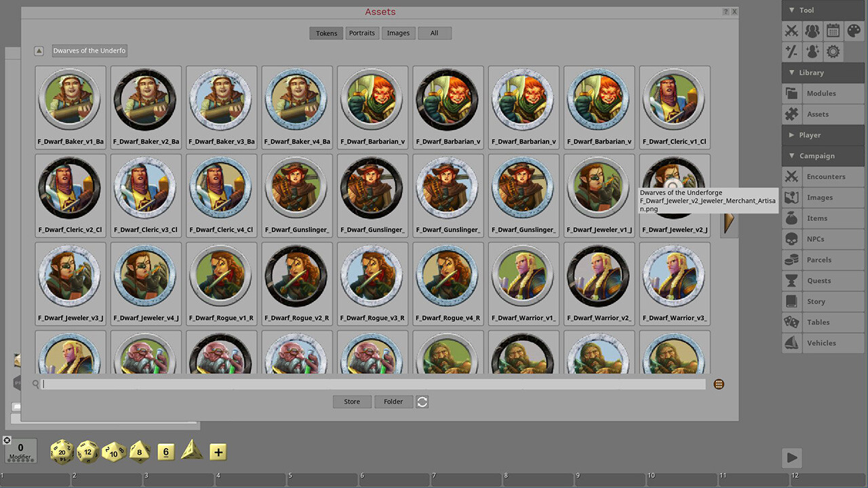Collapse the Dwarves of the Underfo folder header

(89, 50)
